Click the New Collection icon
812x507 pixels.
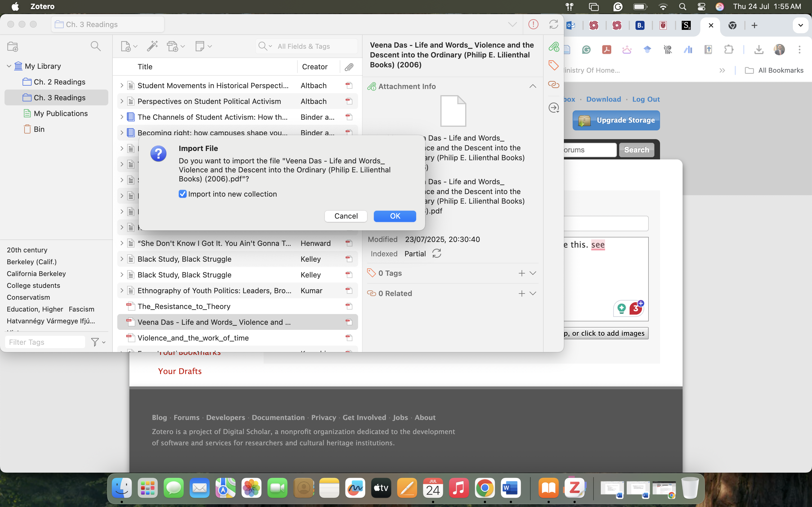coord(12,46)
